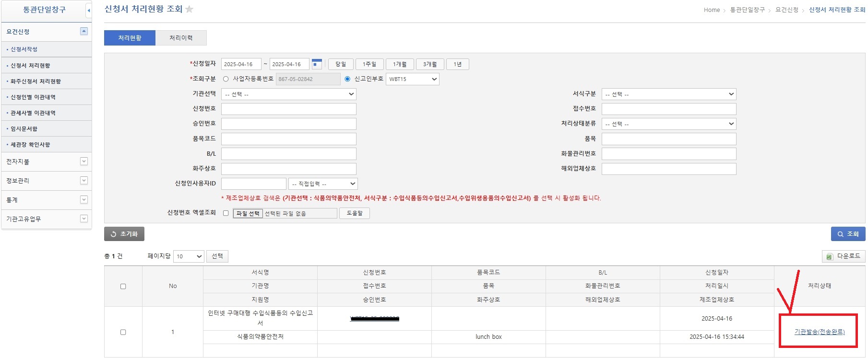Image resolution: width=868 pixels, height=358 pixels.
Task: Click the 신청번호 input field
Action: (289, 109)
